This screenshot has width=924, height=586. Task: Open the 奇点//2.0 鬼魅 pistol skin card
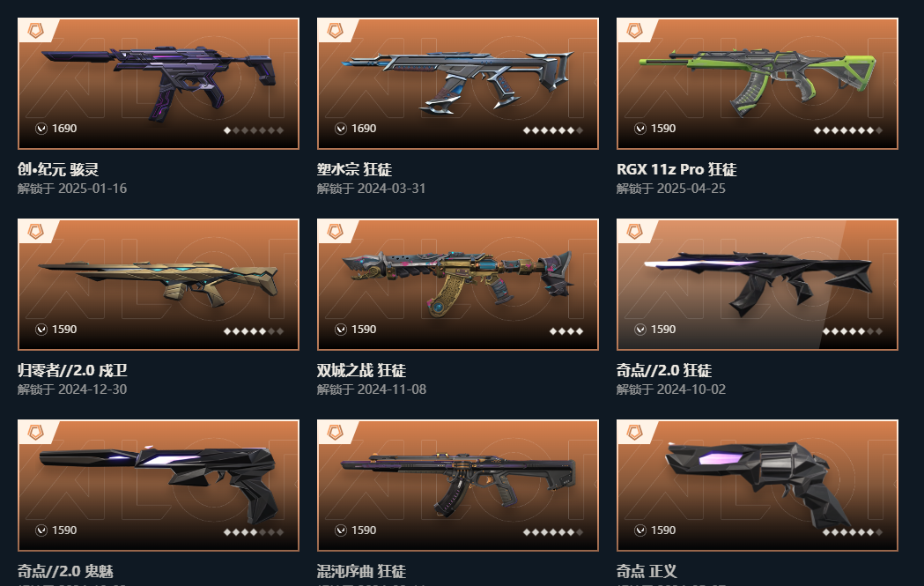point(159,486)
